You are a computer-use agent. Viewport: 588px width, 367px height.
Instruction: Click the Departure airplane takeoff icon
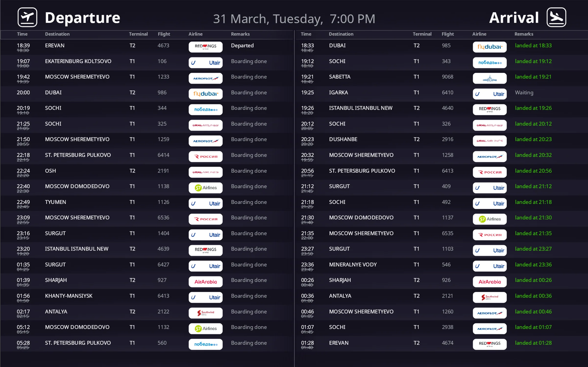[x=27, y=17]
